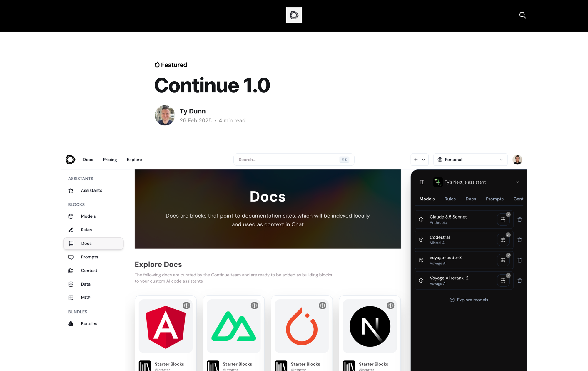
Task: Open settings for Voyage AI rerank-2 model
Action: (503, 281)
